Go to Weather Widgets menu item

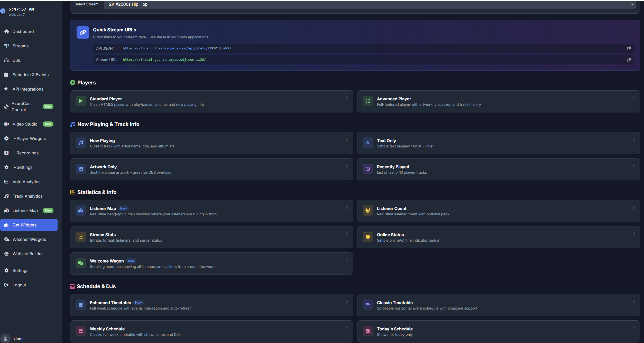click(29, 239)
